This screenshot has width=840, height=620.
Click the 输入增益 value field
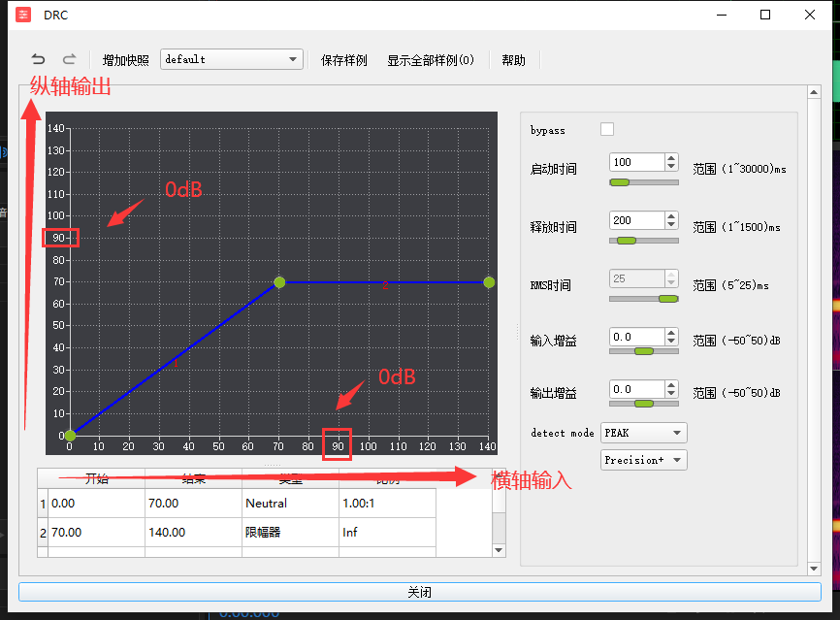(x=637, y=337)
